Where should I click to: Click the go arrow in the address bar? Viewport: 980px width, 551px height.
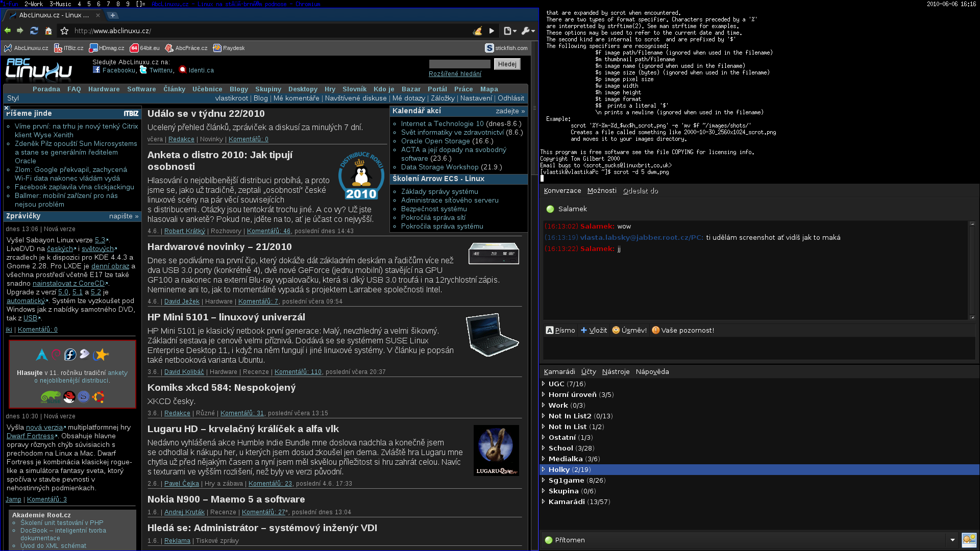coord(492,31)
